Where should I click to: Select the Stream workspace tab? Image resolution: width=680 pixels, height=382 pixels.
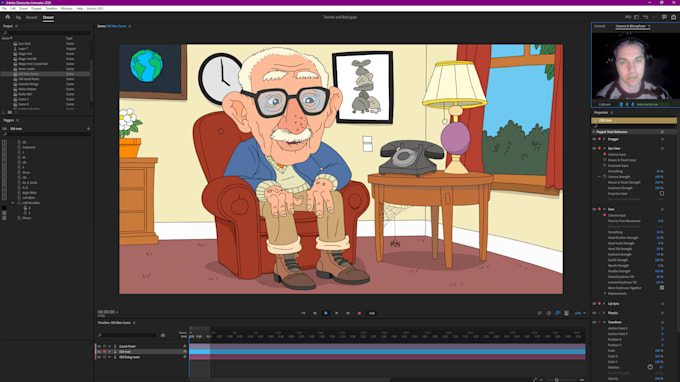tap(48, 17)
